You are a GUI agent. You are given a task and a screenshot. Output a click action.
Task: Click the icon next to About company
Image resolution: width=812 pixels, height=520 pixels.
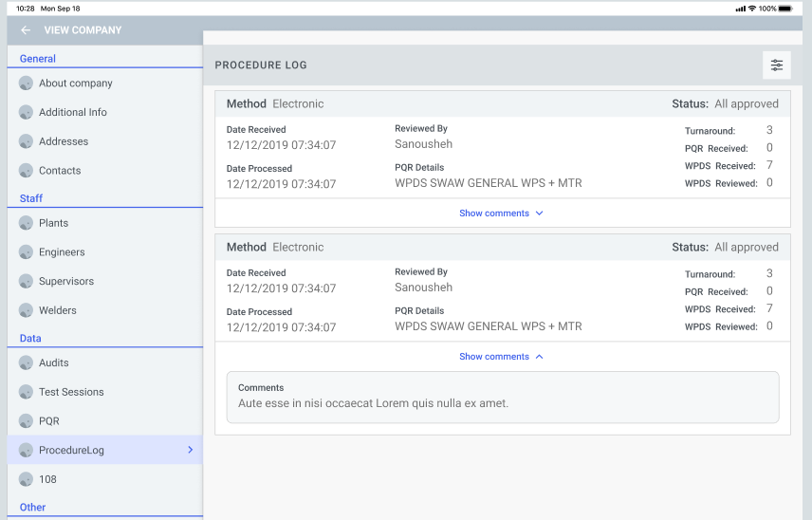pos(27,84)
